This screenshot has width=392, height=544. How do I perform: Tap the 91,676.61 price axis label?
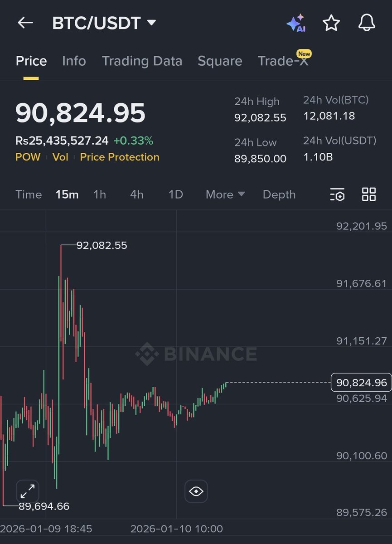362,284
